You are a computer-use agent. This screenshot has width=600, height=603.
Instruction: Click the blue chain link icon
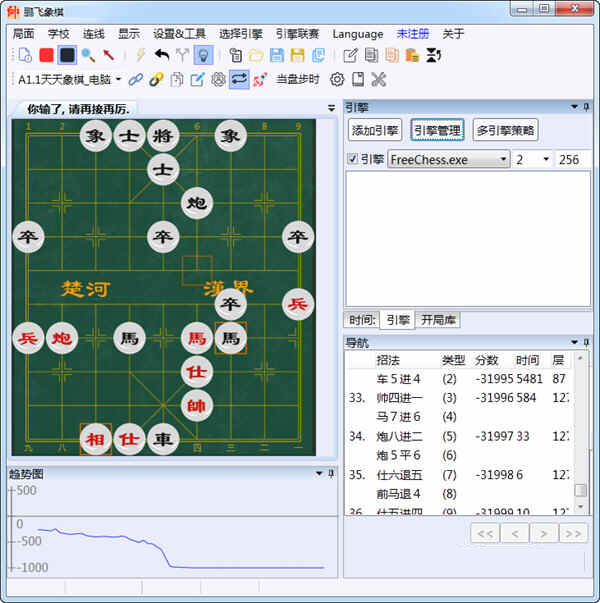click(135, 79)
